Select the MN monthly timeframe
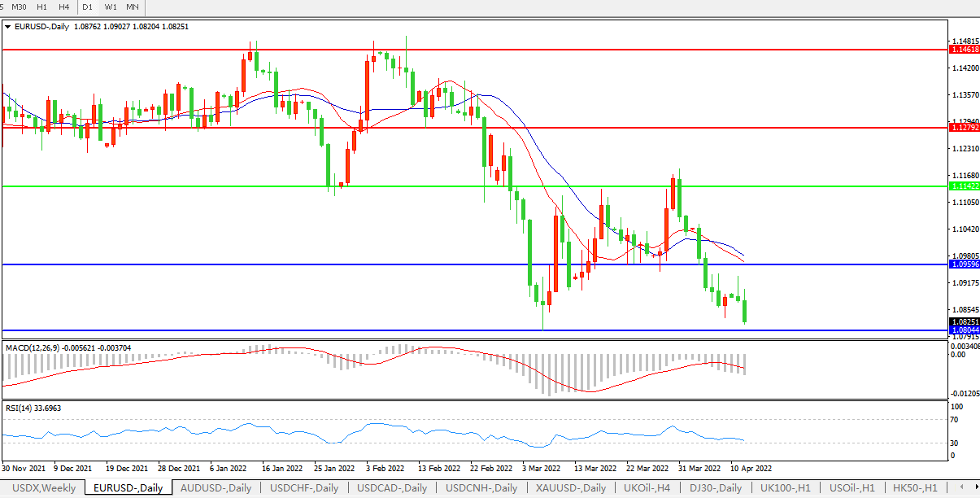This screenshot has height=498, width=980. coord(132,7)
